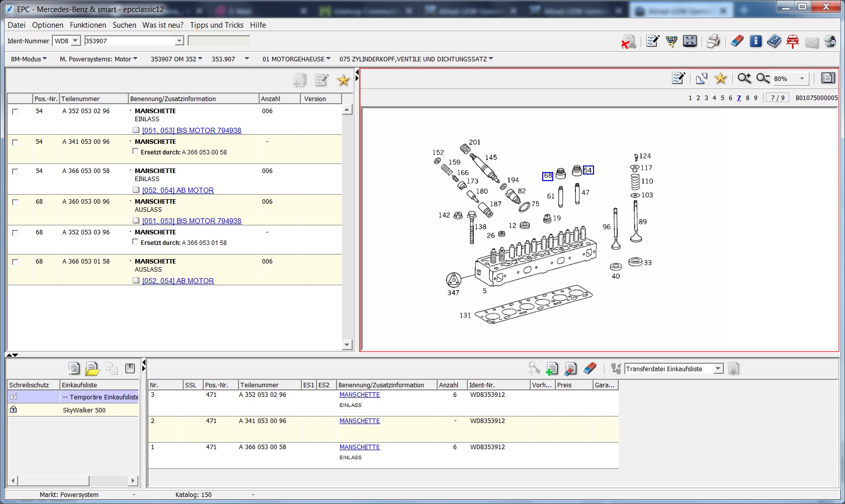Open the Transferdatei Einkaufsliste dropdown
The width and height of the screenshot is (845, 504).
coord(718,369)
